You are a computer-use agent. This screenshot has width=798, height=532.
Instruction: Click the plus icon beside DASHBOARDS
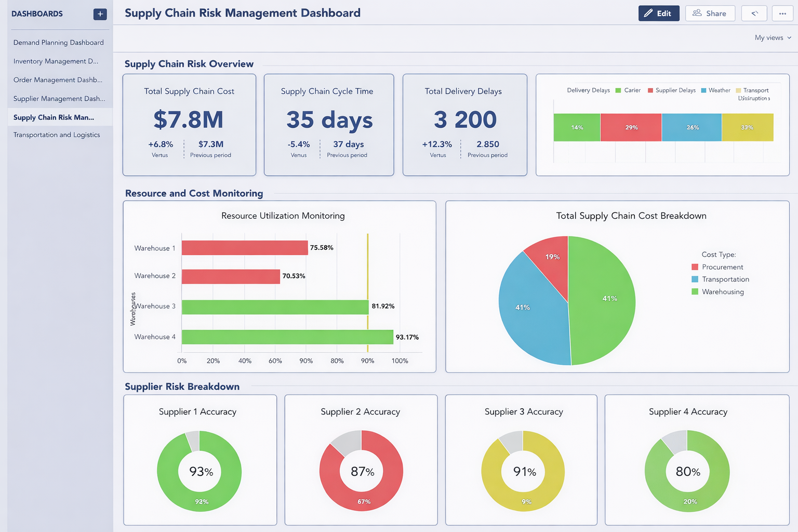tap(100, 14)
